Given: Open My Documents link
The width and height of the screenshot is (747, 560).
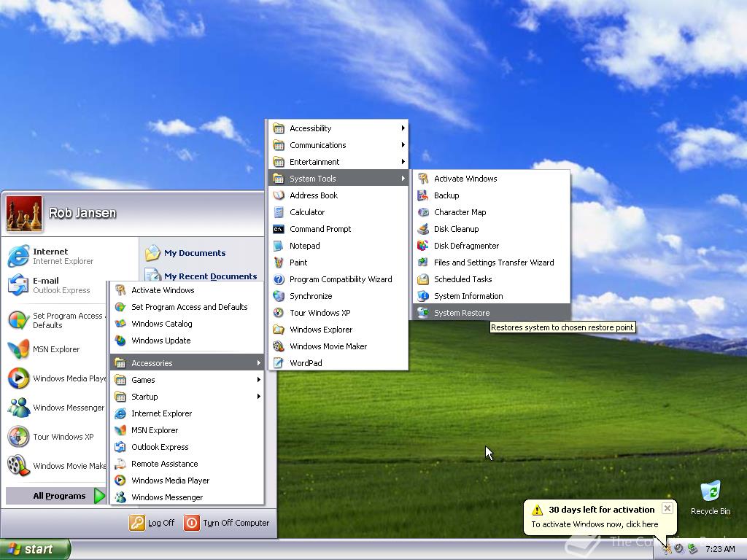Looking at the screenshot, I should pos(185,253).
